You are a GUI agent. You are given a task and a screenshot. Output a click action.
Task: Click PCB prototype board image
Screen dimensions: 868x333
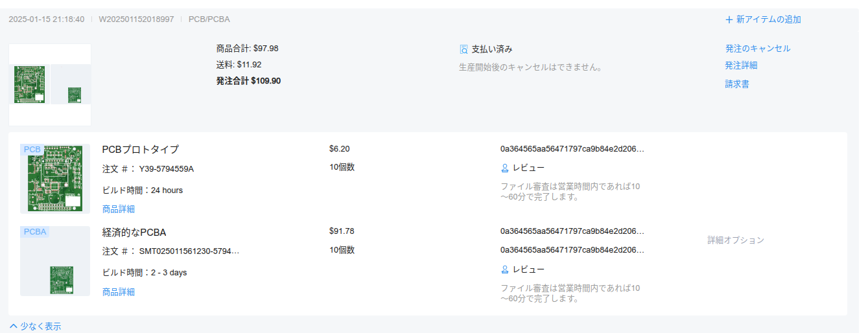click(55, 179)
